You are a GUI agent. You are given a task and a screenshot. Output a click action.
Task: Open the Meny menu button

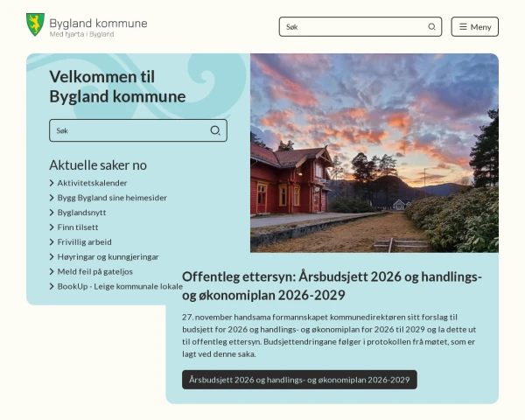[474, 27]
